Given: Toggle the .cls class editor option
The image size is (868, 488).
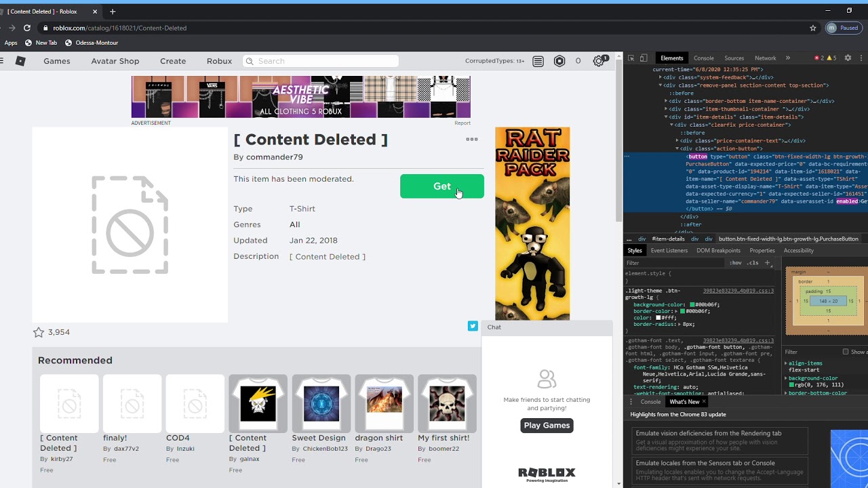Looking at the screenshot, I should [753, 263].
